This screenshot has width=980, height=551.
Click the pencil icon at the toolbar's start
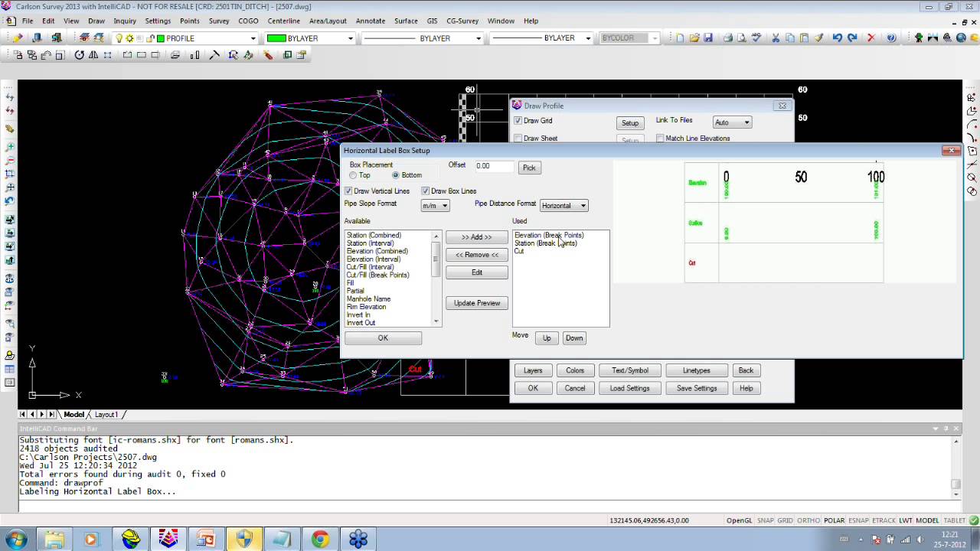click(18, 38)
